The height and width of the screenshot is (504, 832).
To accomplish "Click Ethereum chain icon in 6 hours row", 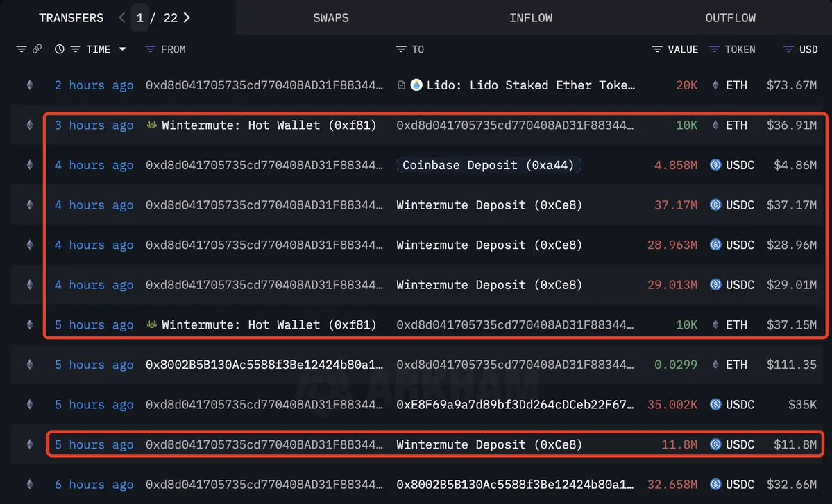I will pyautogui.click(x=30, y=484).
